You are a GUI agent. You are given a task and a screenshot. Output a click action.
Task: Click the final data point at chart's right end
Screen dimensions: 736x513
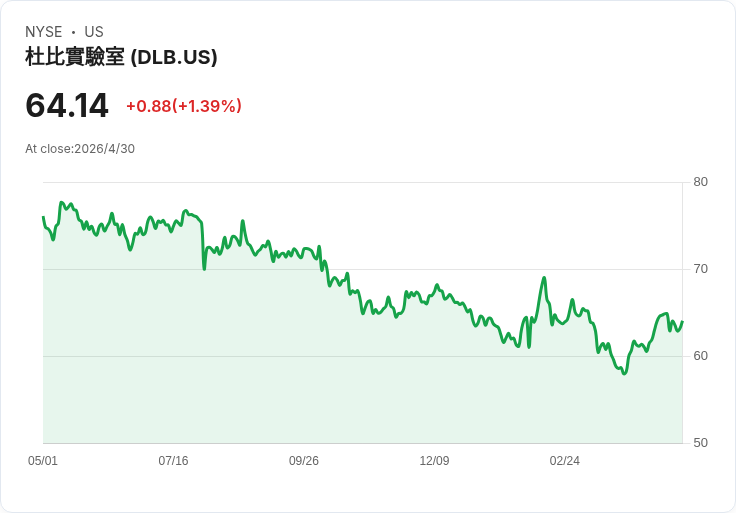682,322
